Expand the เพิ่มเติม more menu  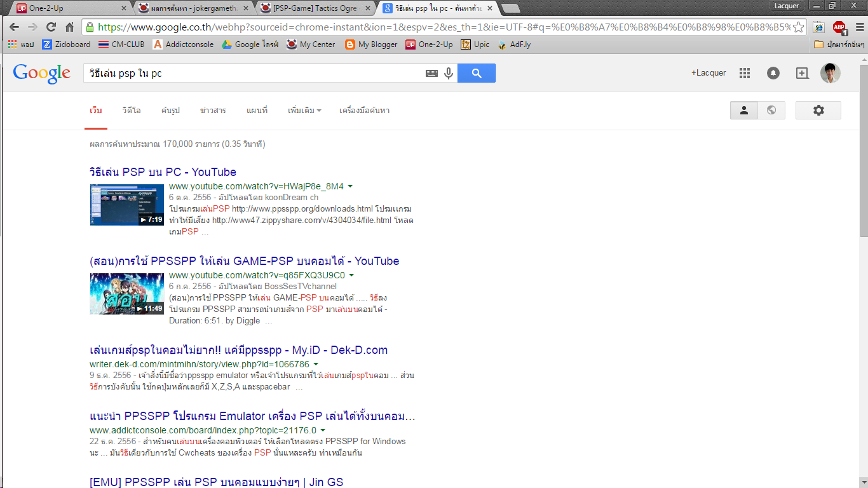[304, 111]
